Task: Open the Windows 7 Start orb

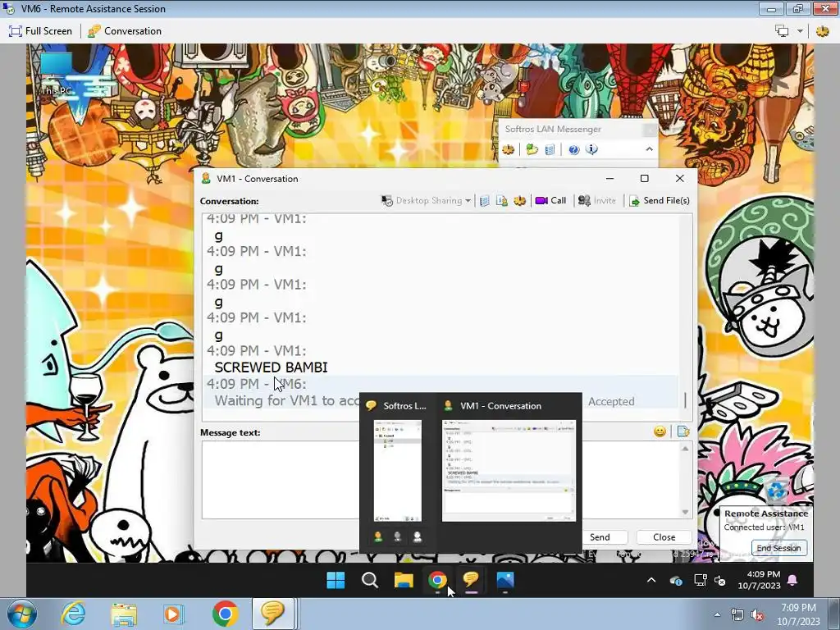Action: pyautogui.click(x=21, y=614)
